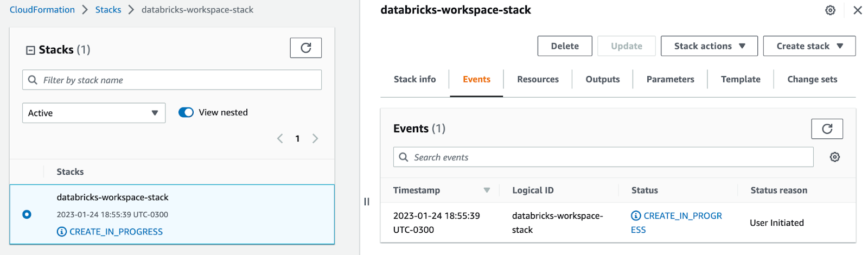The height and width of the screenshot is (255, 868).
Task: Refresh the Events table
Action: [827, 129]
